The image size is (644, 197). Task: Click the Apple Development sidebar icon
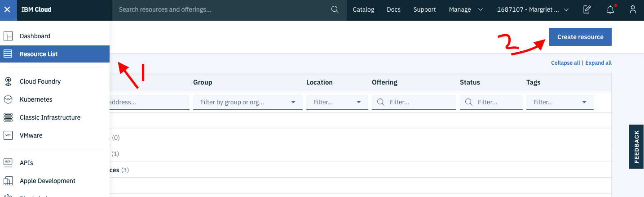pyautogui.click(x=8, y=181)
